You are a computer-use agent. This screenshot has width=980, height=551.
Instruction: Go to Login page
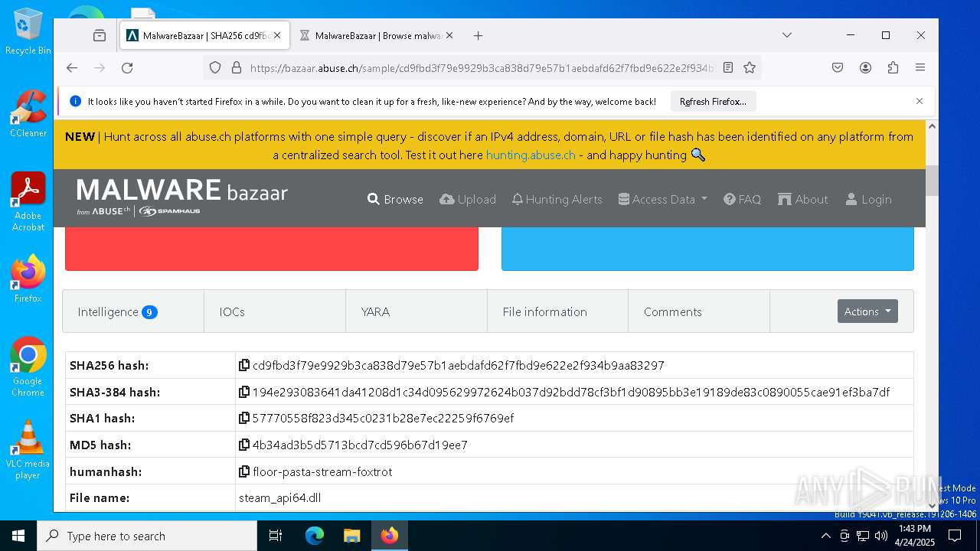coord(868,199)
